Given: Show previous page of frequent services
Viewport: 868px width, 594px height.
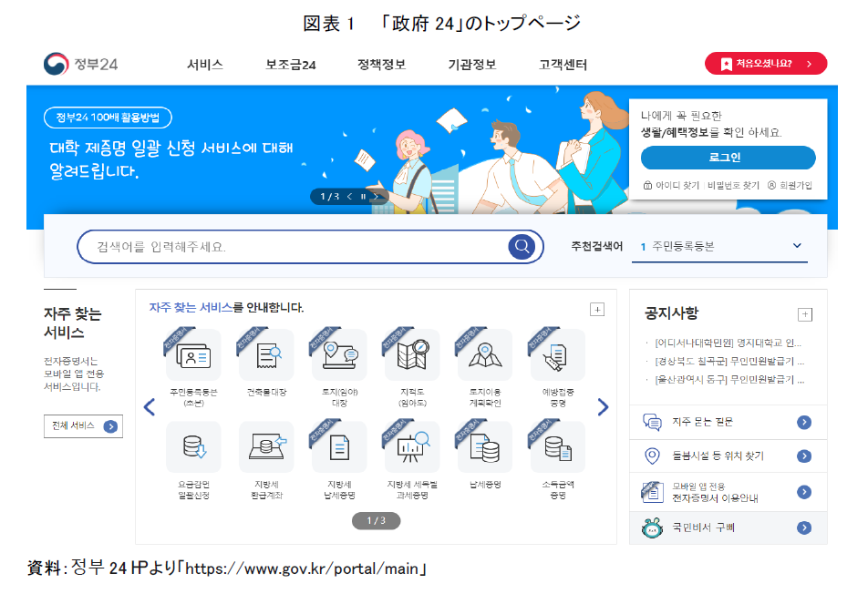Looking at the screenshot, I should [x=150, y=407].
